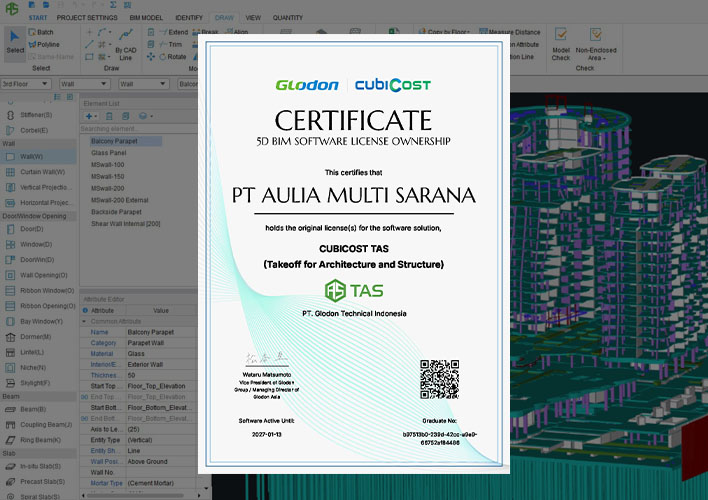Open the PROJECT SETTINGS tab
The height and width of the screenshot is (500, 708).
pos(87,18)
